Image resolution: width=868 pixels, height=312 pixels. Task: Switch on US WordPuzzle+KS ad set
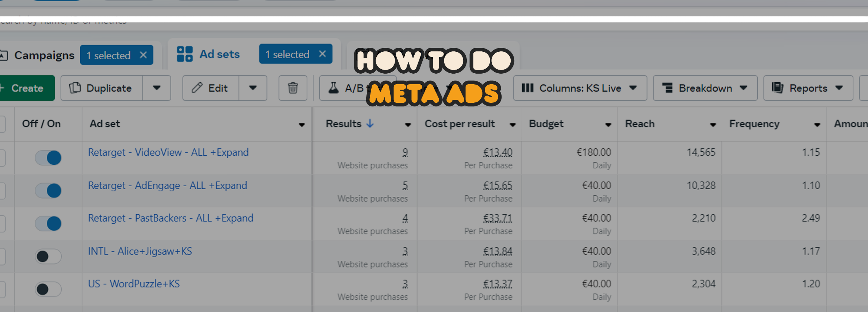point(49,289)
